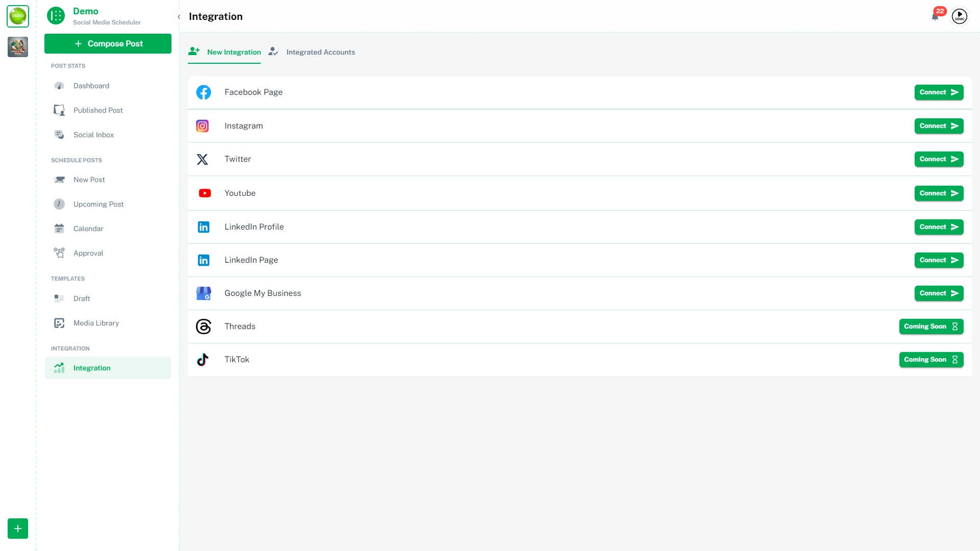Click the Demo app logo icon
Viewport: 980px width, 551px height.
56,16
